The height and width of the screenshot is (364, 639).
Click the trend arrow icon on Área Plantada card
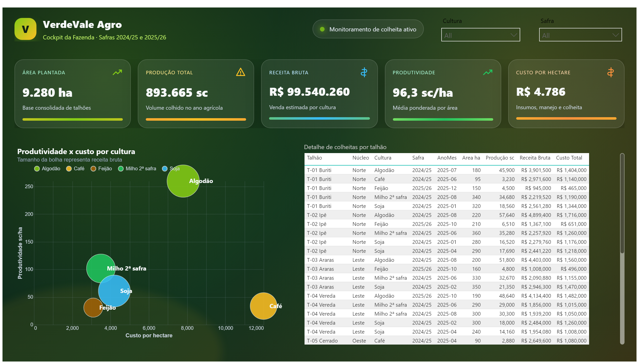point(117,72)
